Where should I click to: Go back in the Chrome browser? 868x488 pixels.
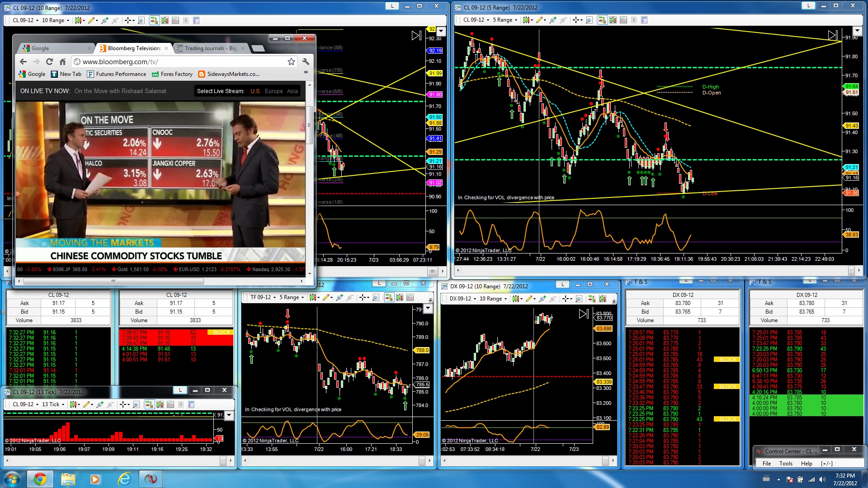click(24, 61)
